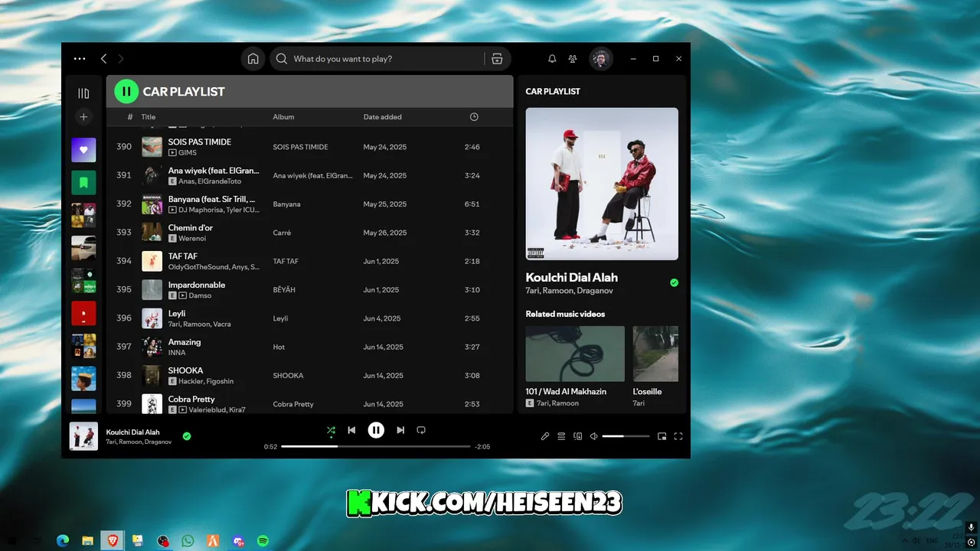Pause playback with center player button
The height and width of the screenshot is (551, 980).
[x=376, y=430]
